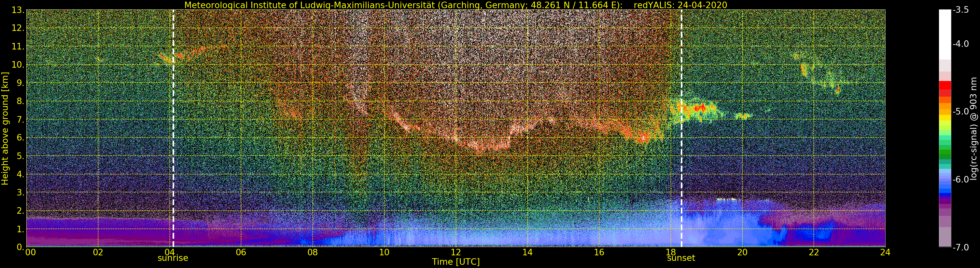The height and width of the screenshot is (268, 980).
Task: Click the '-5.0' colorbar label
Action: point(960,111)
